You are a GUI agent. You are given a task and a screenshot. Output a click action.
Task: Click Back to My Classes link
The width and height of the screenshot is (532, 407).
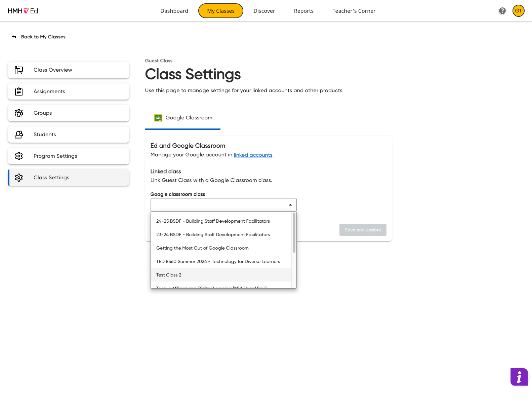[43, 37]
